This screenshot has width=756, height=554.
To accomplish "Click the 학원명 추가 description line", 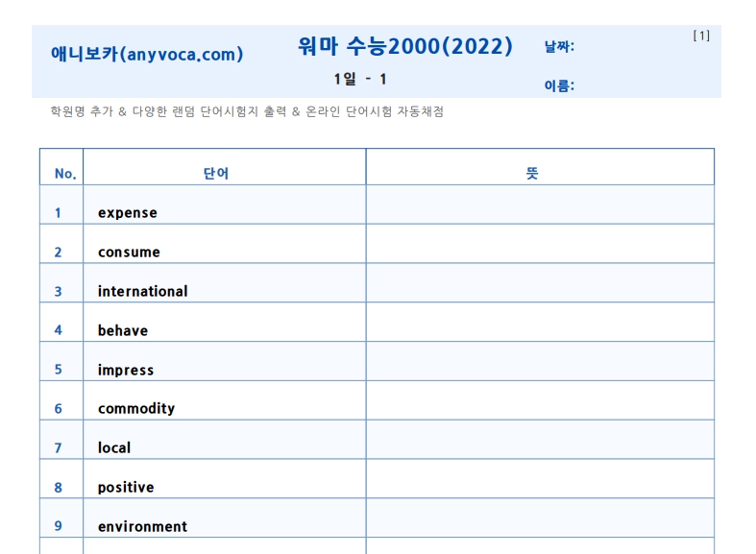I will 247,111.
